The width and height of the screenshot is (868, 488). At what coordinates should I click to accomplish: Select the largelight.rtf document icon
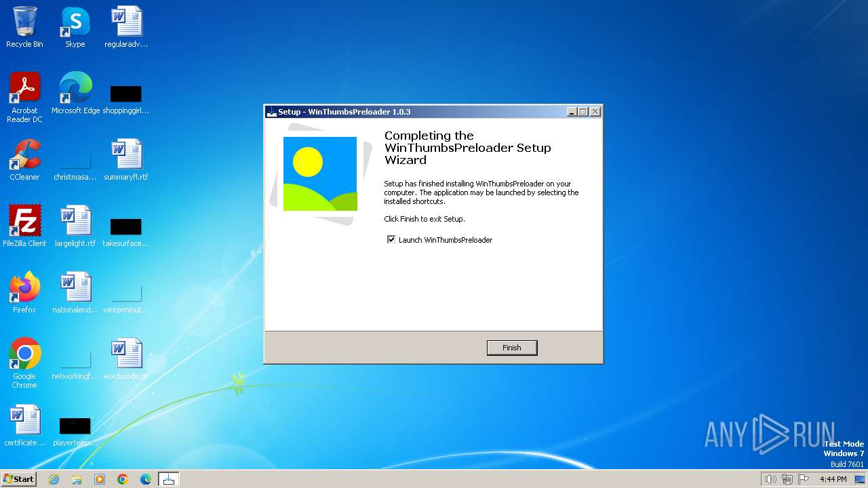coord(75,226)
